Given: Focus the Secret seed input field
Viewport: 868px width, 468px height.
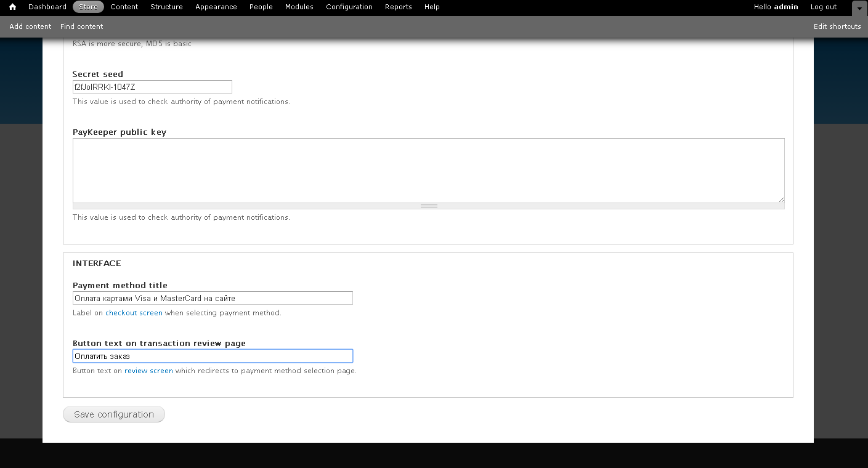Looking at the screenshot, I should [x=152, y=87].
